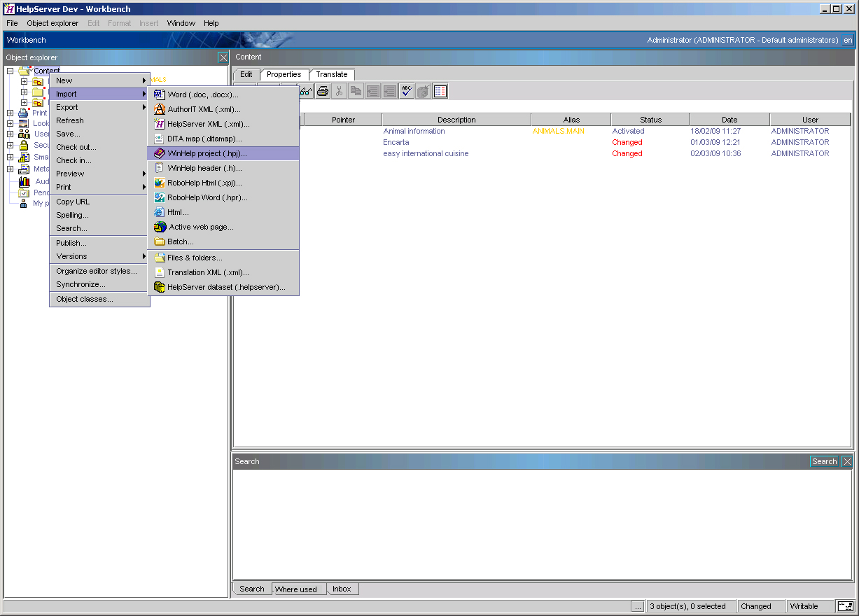Switch to the Translate tab
The width and height of the screenshot is (859, 616).
click(x=331, y=74)
